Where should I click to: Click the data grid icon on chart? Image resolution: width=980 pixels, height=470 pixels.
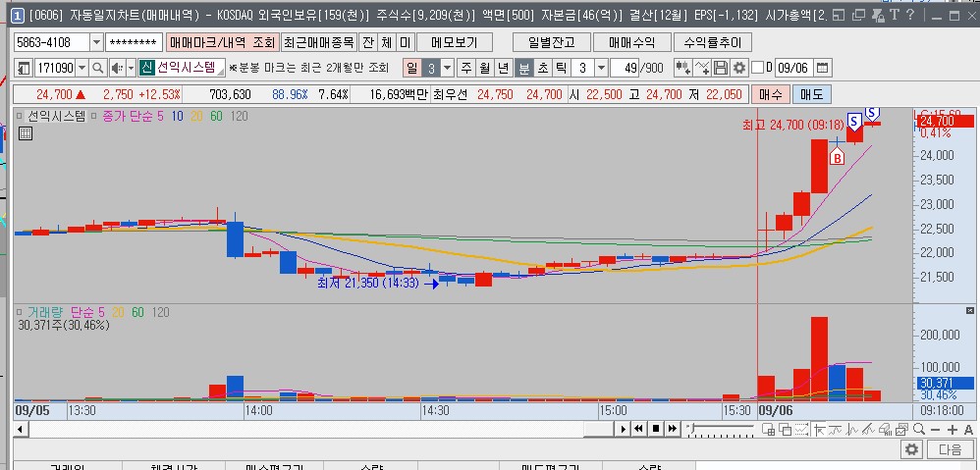[25, 132]
